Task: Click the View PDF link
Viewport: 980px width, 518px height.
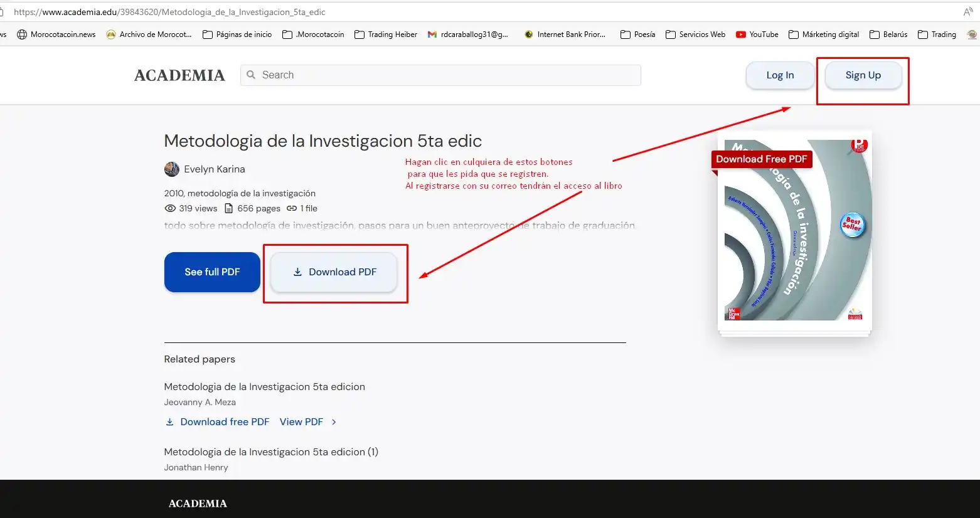Action: 301,422
